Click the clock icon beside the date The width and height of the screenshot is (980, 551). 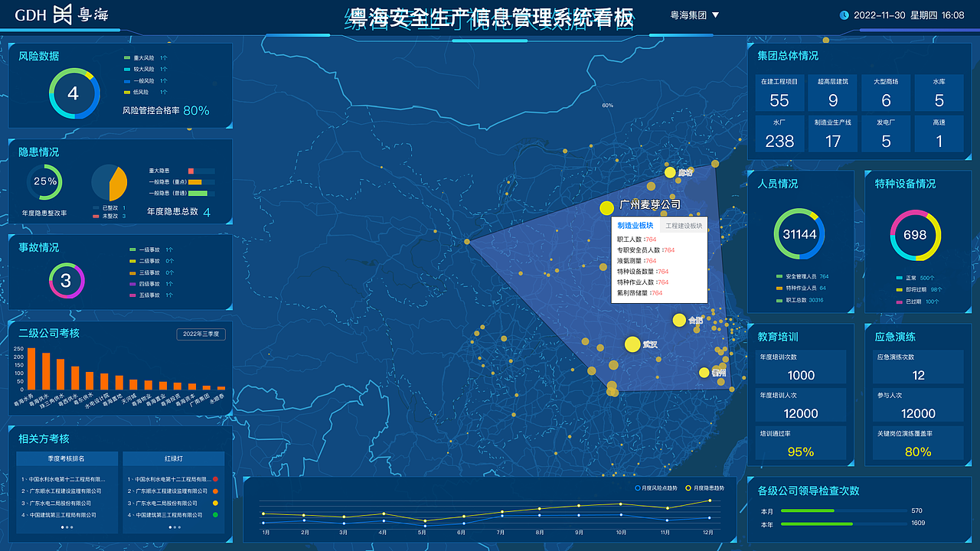(x=844, y=15)
